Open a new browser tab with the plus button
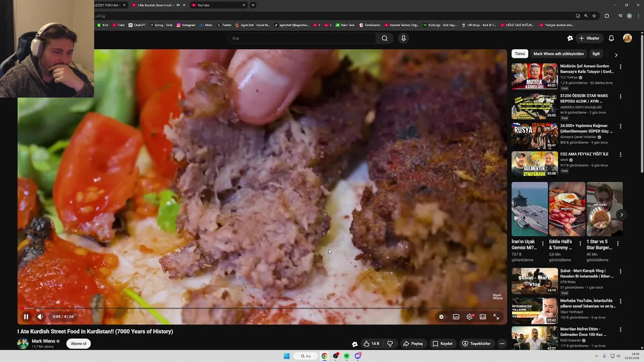The height and width of the screenshot is (362, 644). [253, 5]
